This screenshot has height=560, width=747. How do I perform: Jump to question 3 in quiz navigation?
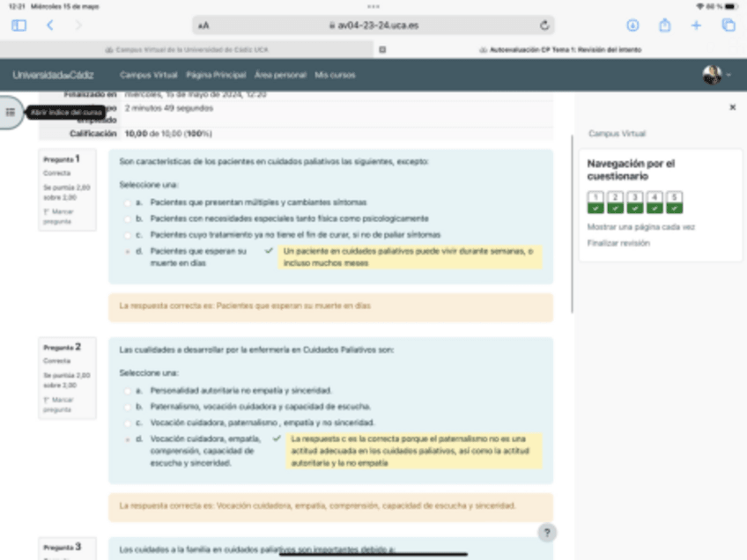[634, 203]
